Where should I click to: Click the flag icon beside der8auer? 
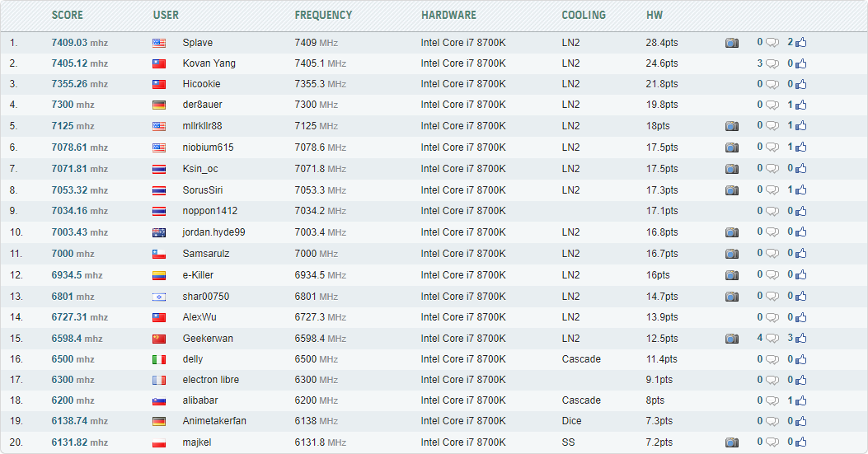click(159, 105)
